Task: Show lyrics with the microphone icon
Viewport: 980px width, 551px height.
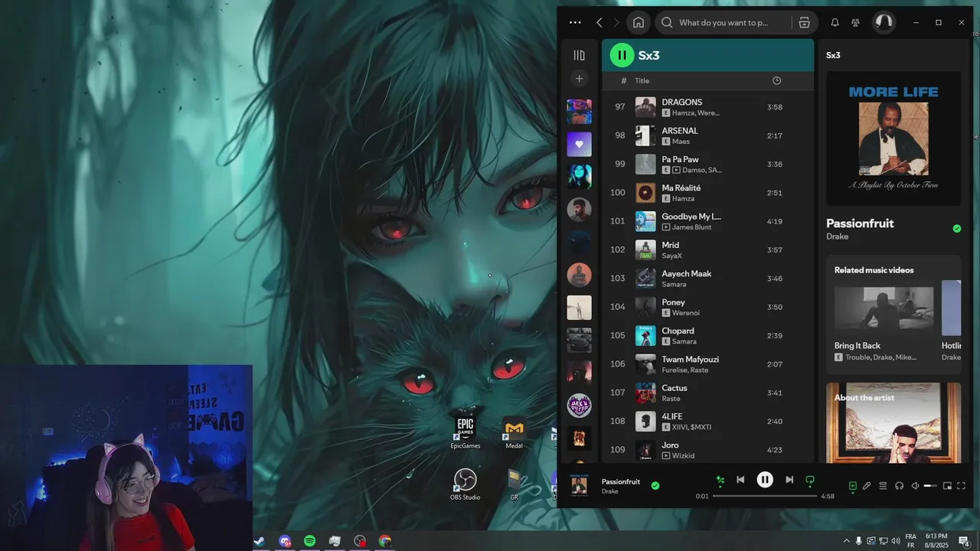Action: pyautogui.click(x=867, y=485)
